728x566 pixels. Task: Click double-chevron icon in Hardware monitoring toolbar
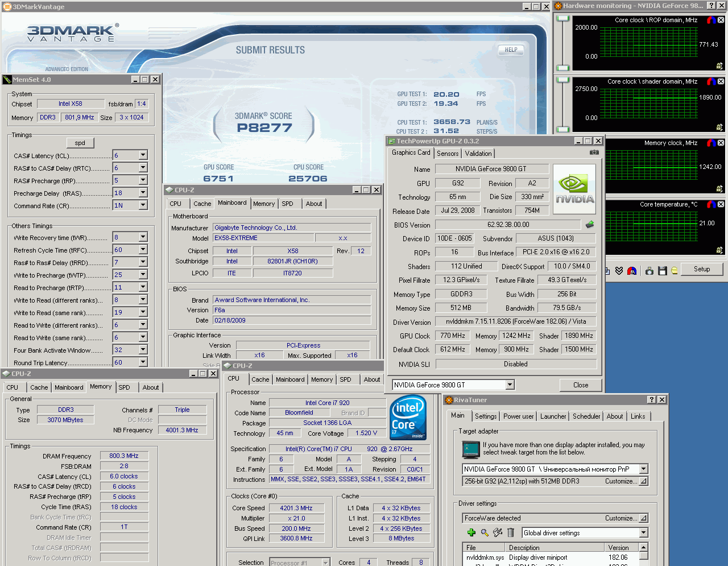(619, 271)
